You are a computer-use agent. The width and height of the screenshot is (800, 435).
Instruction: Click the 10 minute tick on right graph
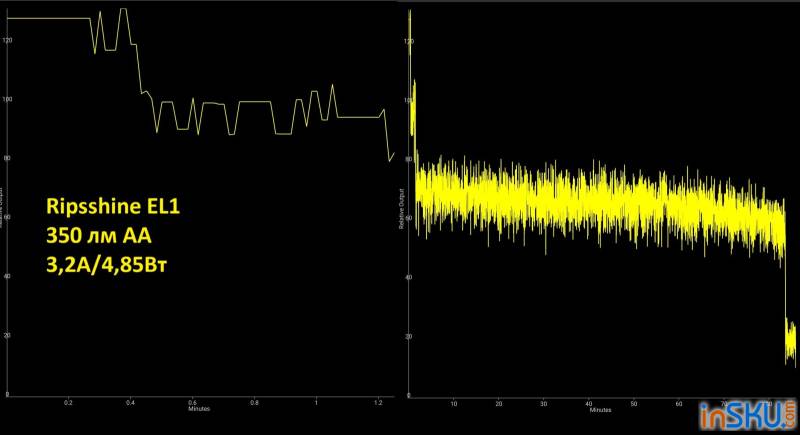tap(453, 403)
